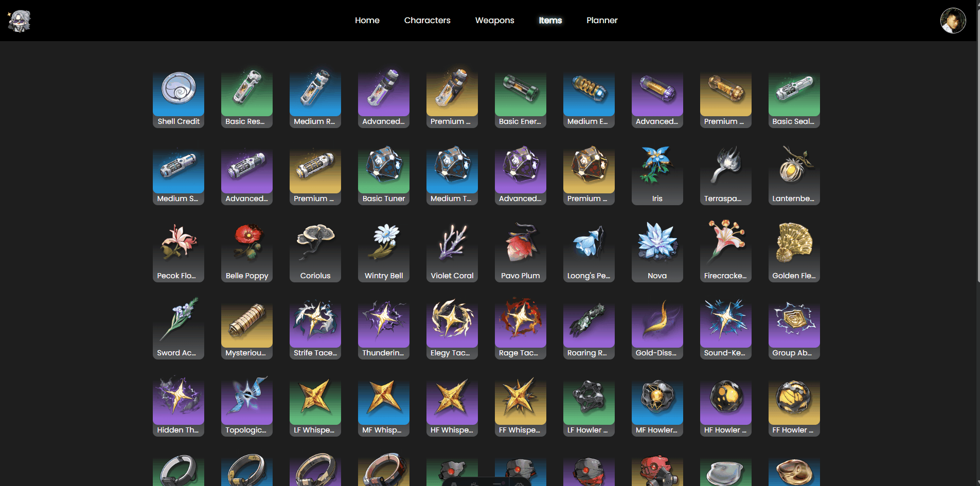Select the Violet Coral item

point(452,252)
